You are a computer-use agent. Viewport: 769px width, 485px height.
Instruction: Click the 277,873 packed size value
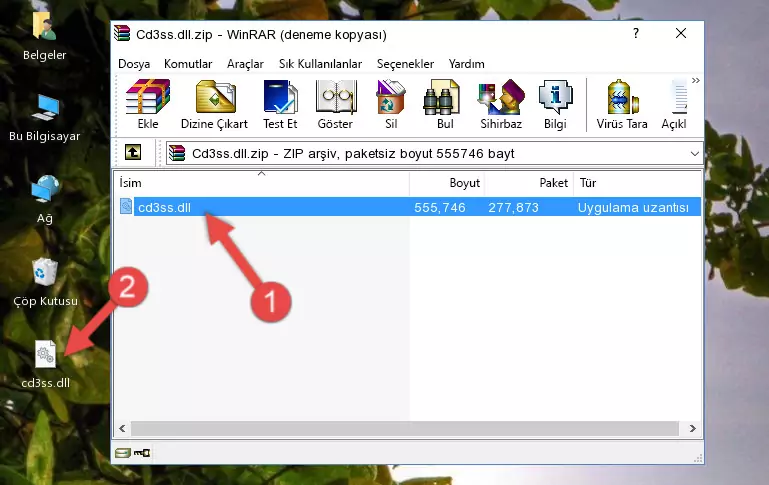(x=513, y=207)
